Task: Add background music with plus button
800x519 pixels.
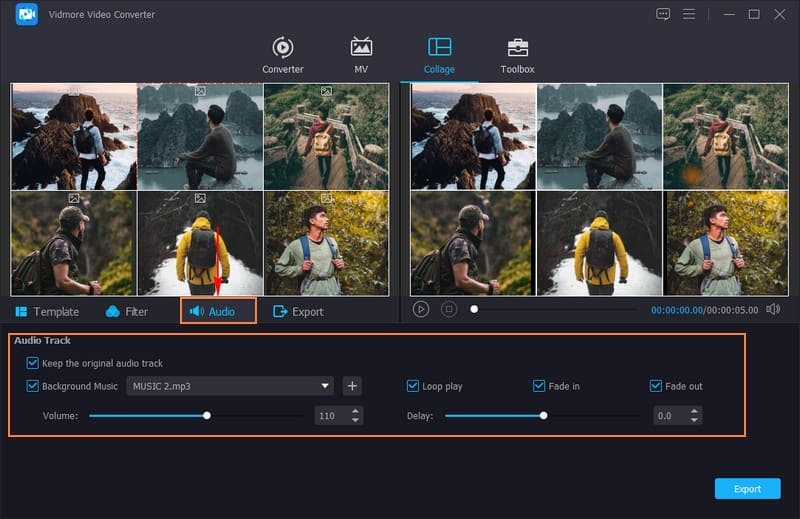Action: [x=351, y=386]
